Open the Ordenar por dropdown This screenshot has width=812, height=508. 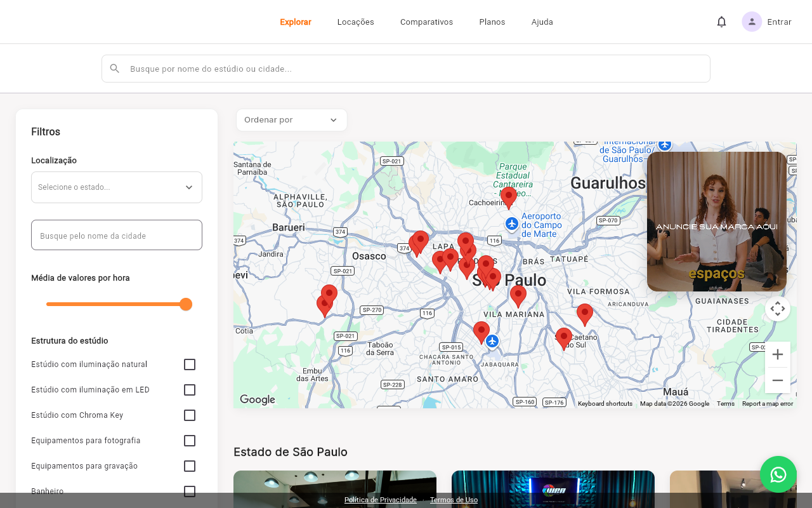point(292,120)
